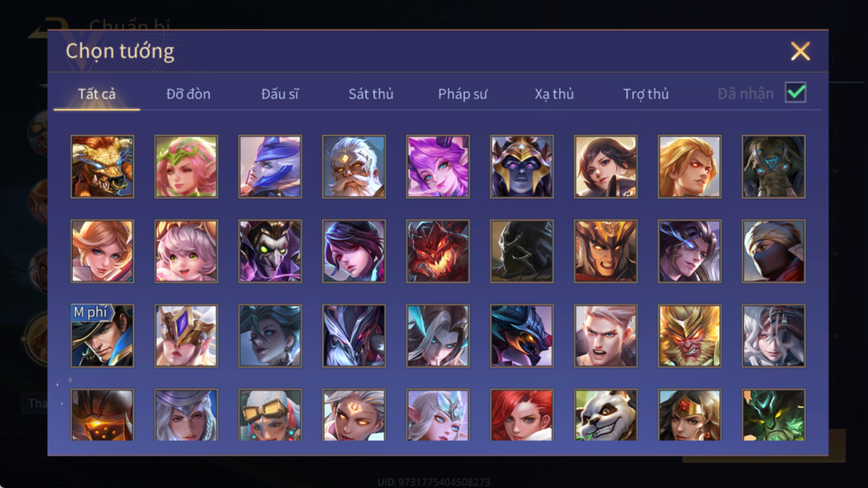Pick the masked ninja with headscarf hero
This screenshot has height=488, width=868.
[774, 251]
